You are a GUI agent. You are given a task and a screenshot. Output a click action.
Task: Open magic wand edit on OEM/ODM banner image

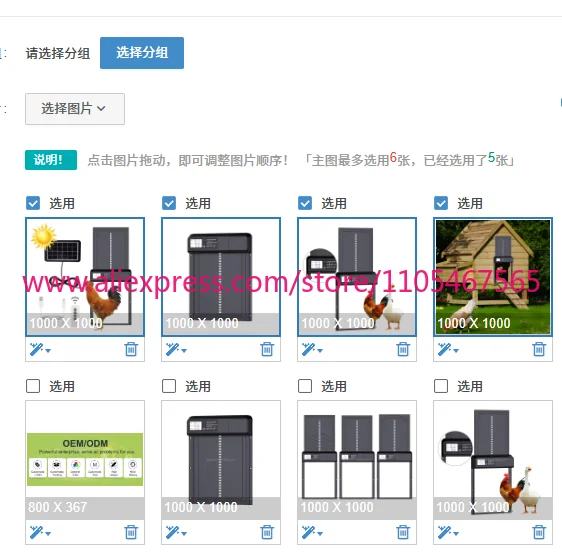click(x=40, y=532)
